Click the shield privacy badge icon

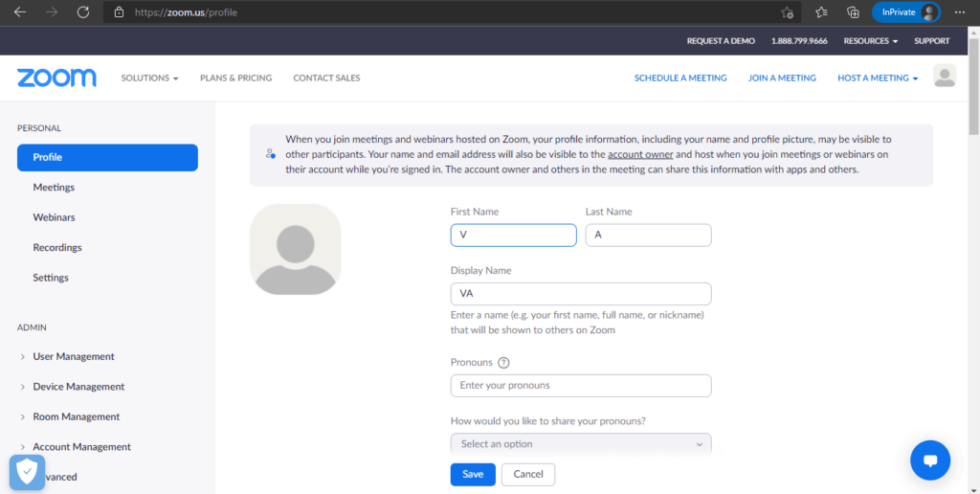pos(27,472)
